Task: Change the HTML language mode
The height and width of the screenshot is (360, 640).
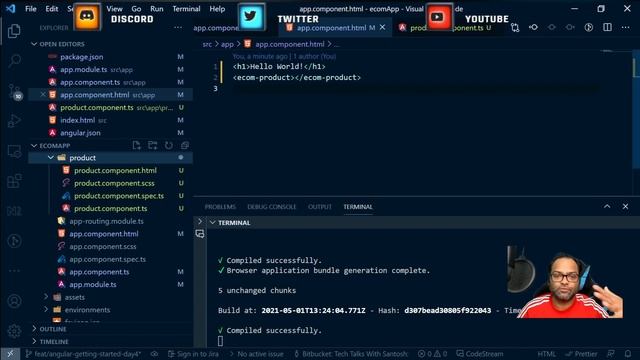Action: click(x=547, y=354)
